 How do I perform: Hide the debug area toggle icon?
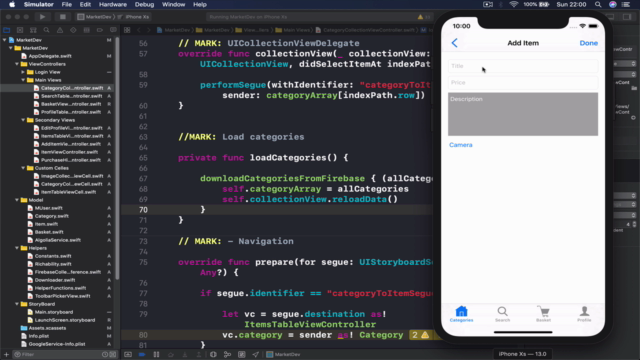tap(128, 354)
